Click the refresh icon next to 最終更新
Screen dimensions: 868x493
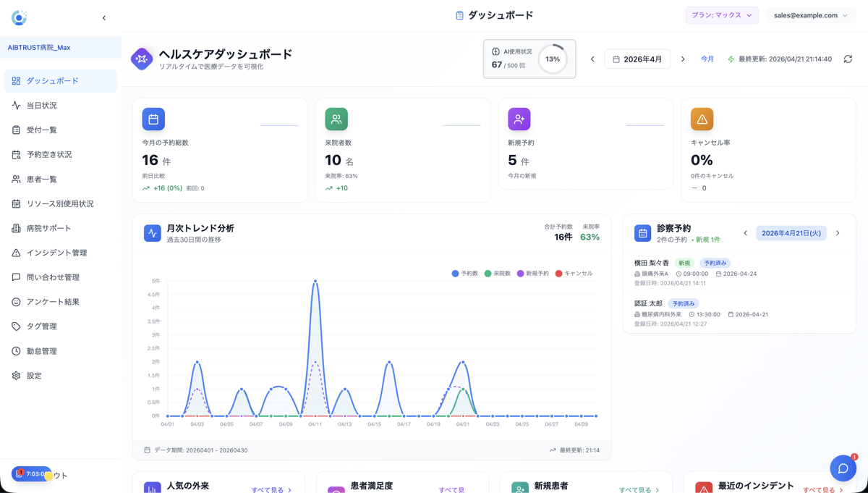pos(847,59)
